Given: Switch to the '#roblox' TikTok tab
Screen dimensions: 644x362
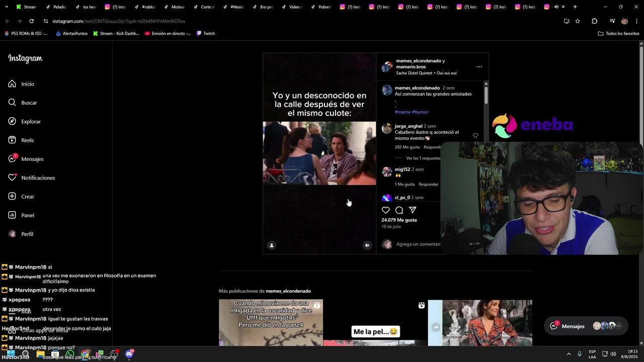Looking at the screenshot, I should [144, 7].
